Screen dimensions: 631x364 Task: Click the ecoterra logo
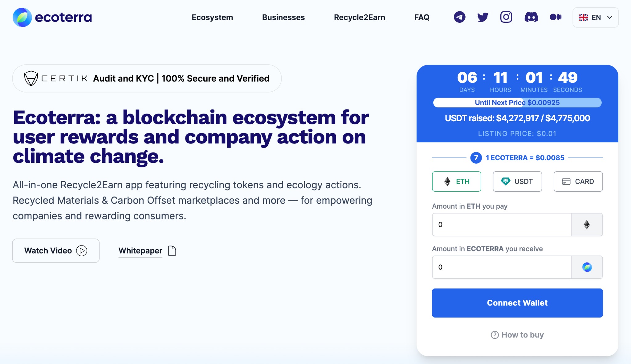point(52,17)
